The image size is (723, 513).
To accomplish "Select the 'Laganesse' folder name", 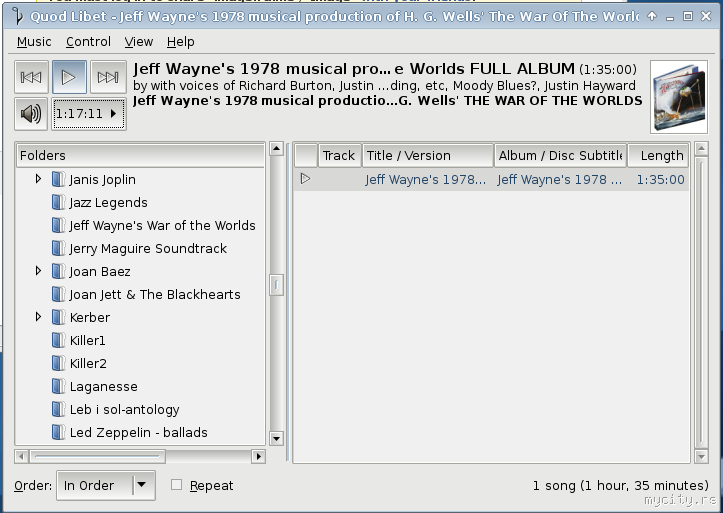I will (x=104, y=387).
